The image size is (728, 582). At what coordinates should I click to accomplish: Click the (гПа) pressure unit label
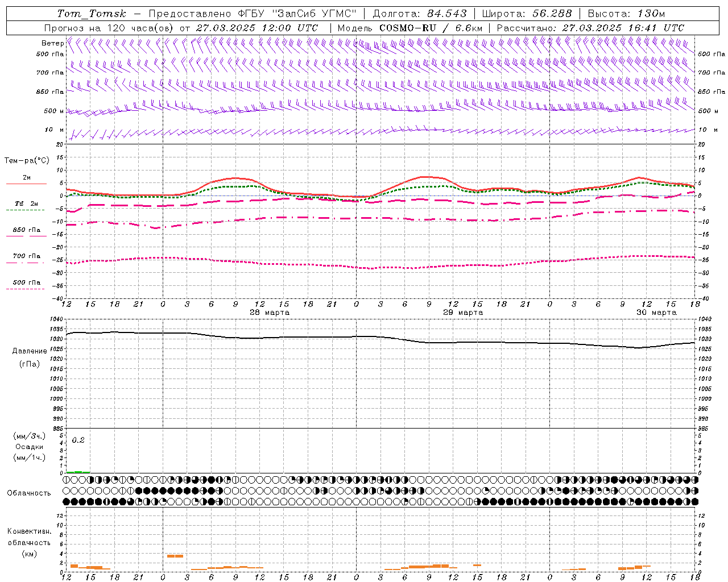30,364
